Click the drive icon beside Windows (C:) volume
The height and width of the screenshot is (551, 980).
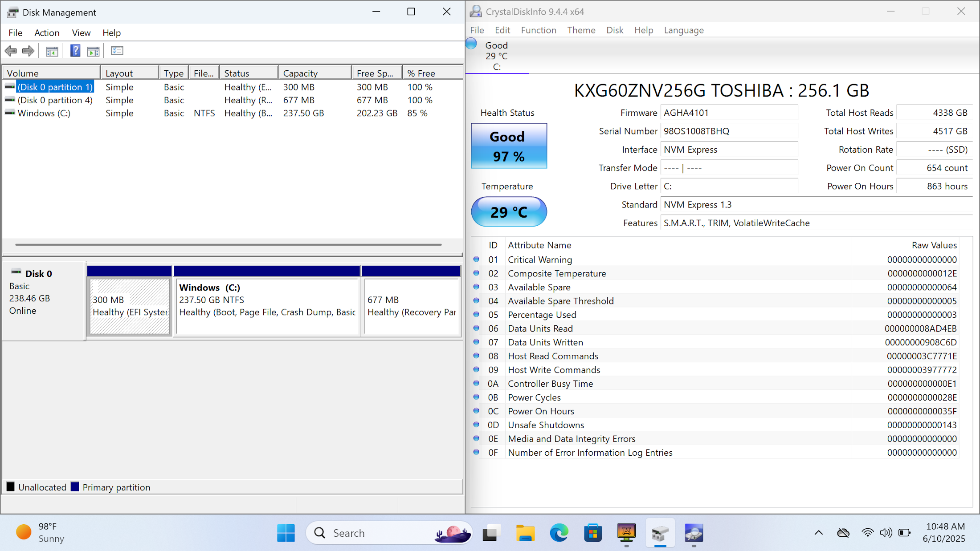pyautogui.click(x=10, y=113)
